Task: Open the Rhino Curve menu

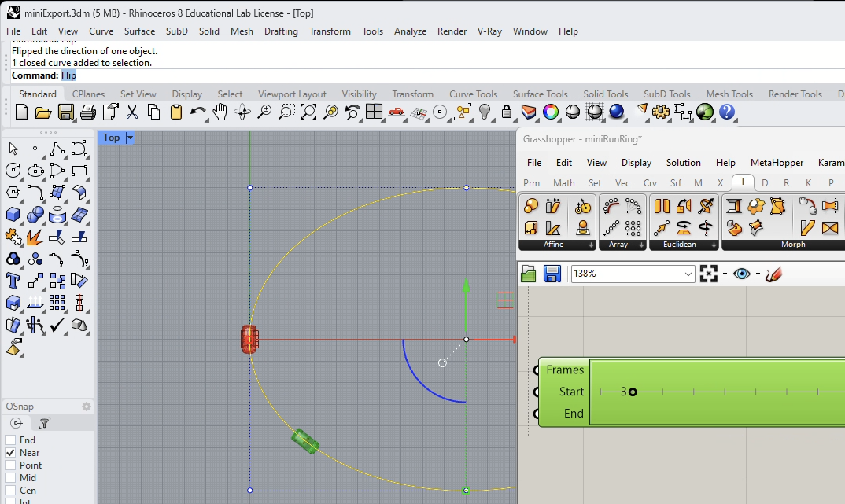Action: click(x=101, y=31)
